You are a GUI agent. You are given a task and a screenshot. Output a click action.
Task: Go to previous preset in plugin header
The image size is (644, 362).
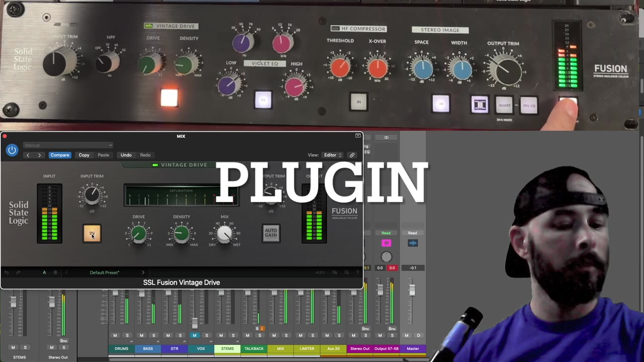28,155
